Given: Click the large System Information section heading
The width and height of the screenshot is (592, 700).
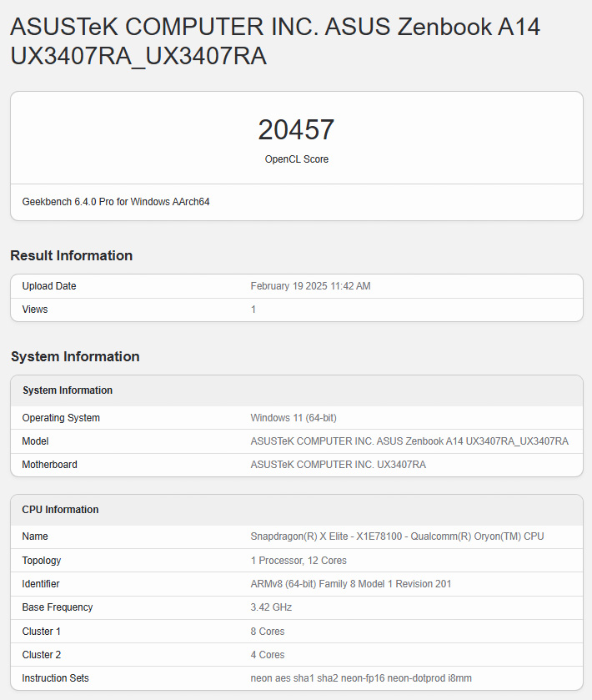Looking at the screenshot, I should (x=75, y=356).
